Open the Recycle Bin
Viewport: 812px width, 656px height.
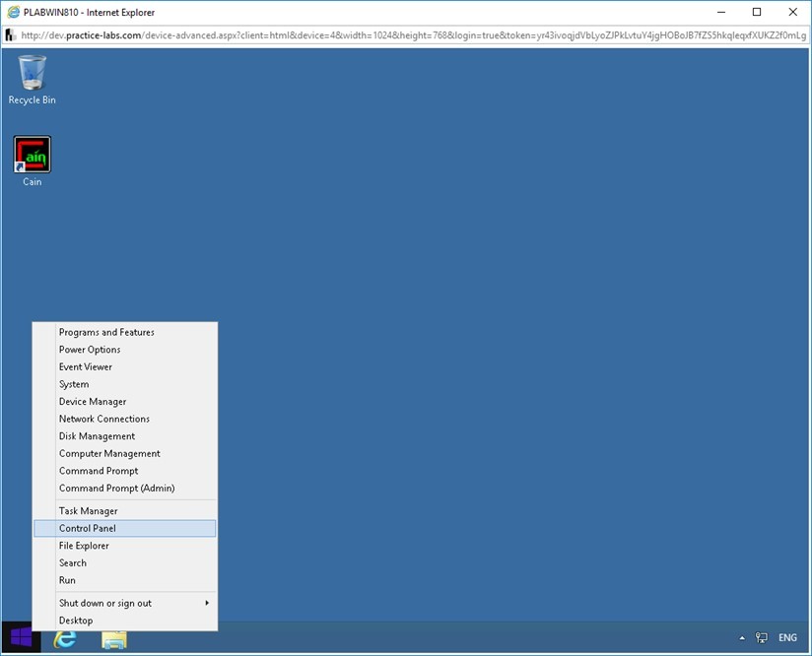click(31, 71)
